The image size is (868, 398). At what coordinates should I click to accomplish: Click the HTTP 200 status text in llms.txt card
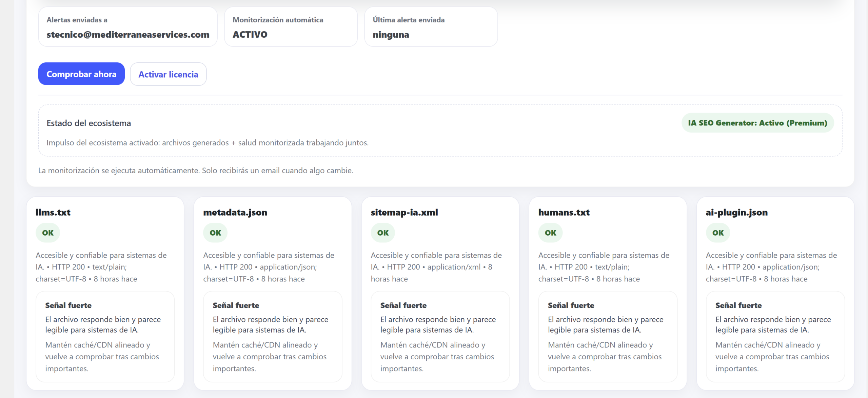68,267
